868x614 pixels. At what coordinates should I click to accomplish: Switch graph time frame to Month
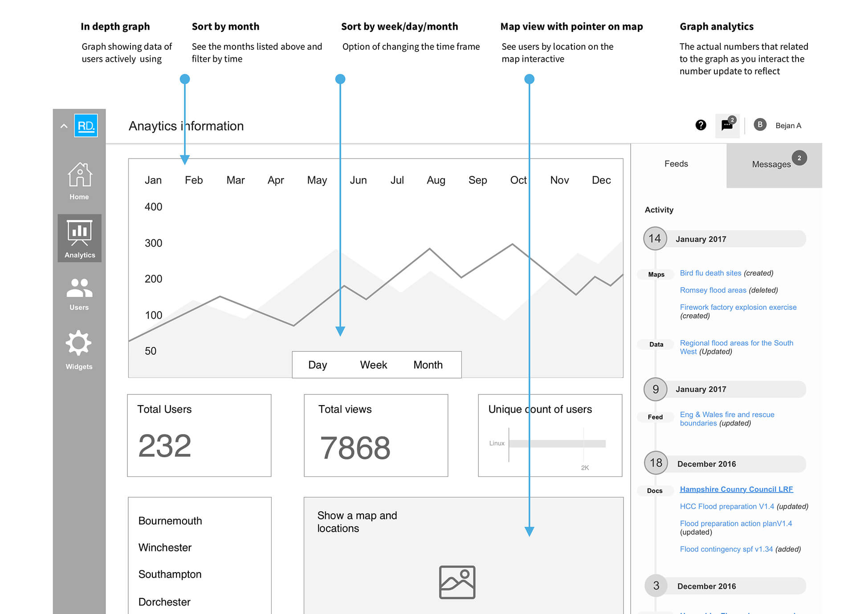click(428, 365)
